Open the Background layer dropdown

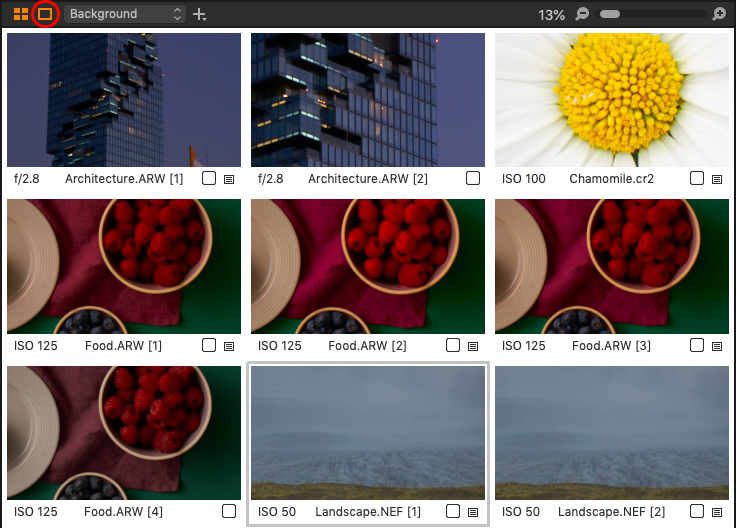[x=125, y=14]
